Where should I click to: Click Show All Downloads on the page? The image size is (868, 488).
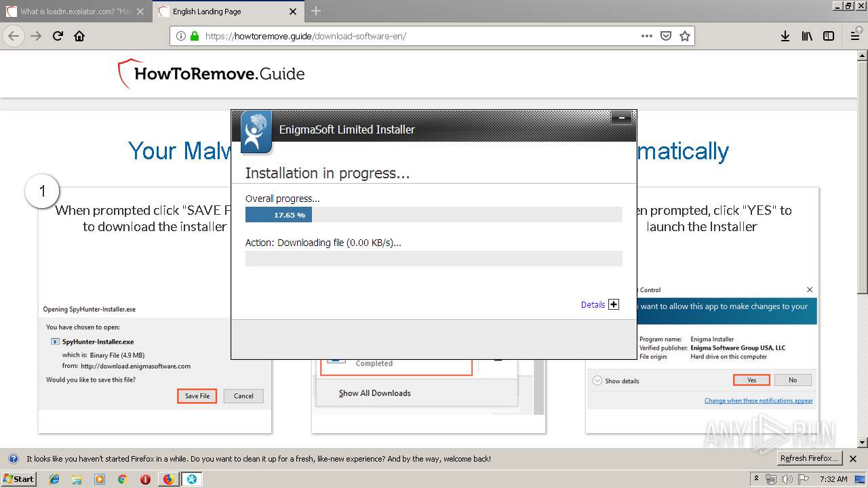[375, 393]
